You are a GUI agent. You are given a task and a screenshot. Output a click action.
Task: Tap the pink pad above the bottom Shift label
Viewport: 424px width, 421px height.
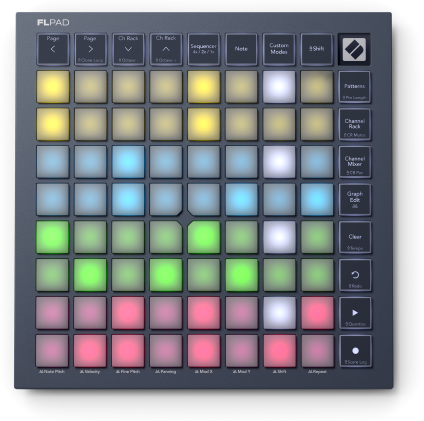point(279,351)
